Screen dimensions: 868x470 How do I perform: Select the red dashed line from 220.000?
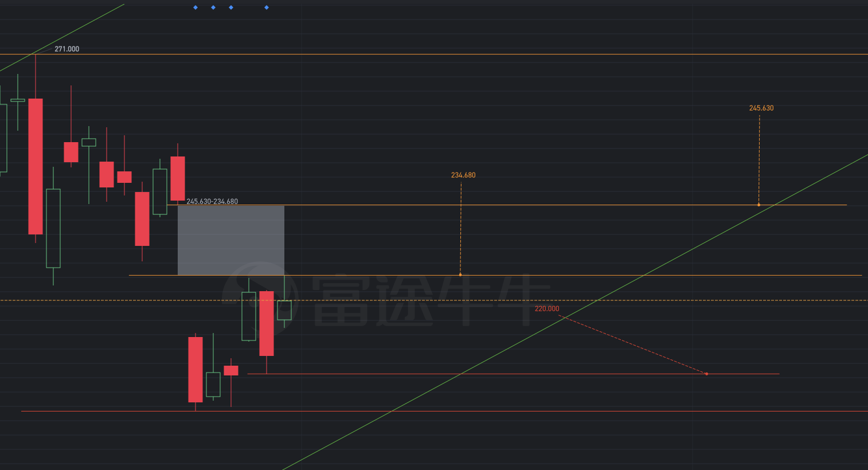(633, 344)
